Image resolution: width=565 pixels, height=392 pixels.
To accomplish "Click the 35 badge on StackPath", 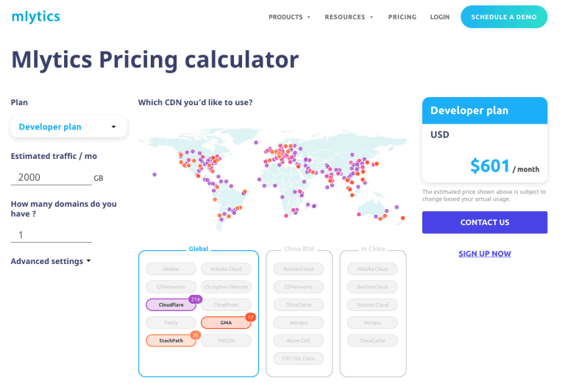I will coord(195,335).
